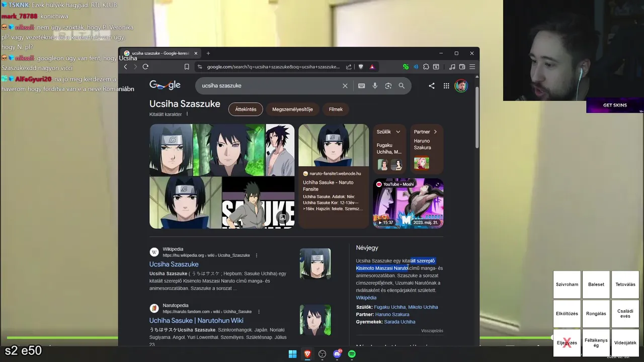The image size is (644, 362).
Task: Select the Filmek tab
Action: (336, 109)
